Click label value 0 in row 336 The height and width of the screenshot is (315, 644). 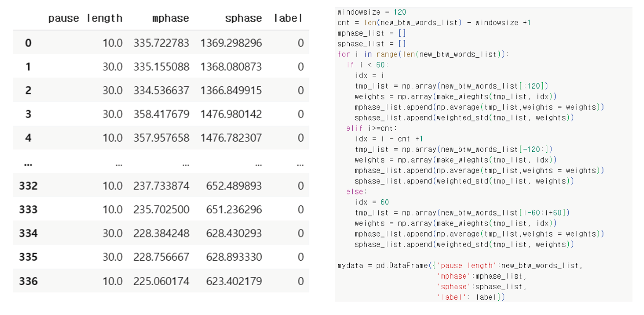[301, 281]
